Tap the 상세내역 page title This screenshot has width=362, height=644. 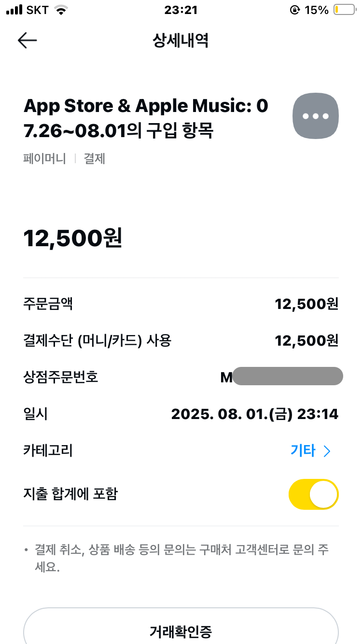(x=181, y=41)
